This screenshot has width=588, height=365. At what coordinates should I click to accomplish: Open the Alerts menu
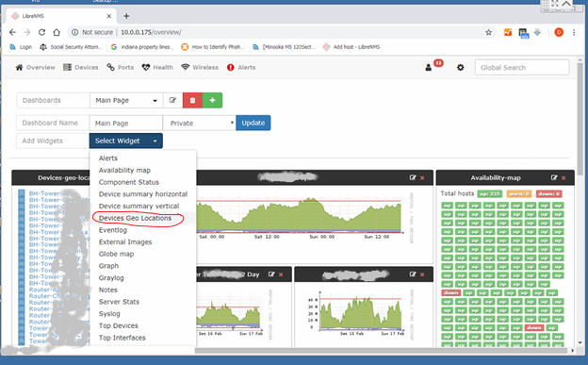[x=241, y=68]
